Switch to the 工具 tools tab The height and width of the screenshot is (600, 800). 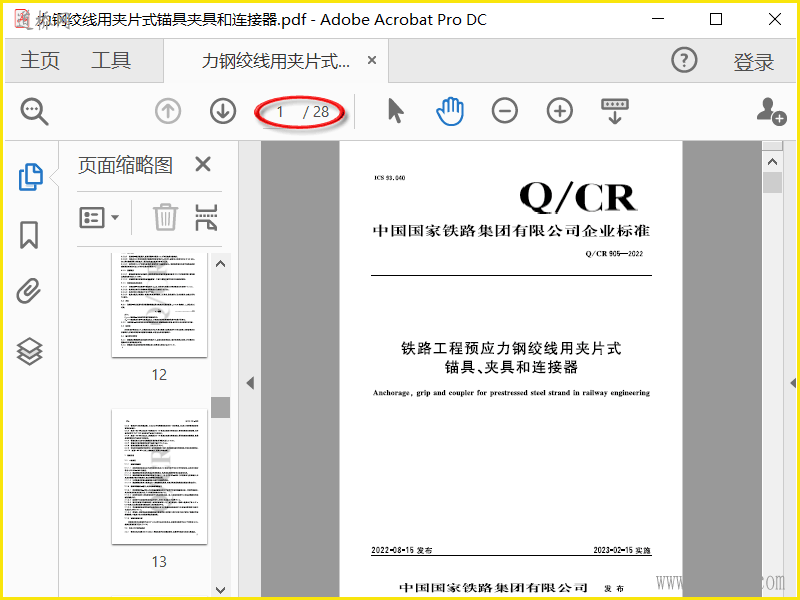tap(111, 60)
